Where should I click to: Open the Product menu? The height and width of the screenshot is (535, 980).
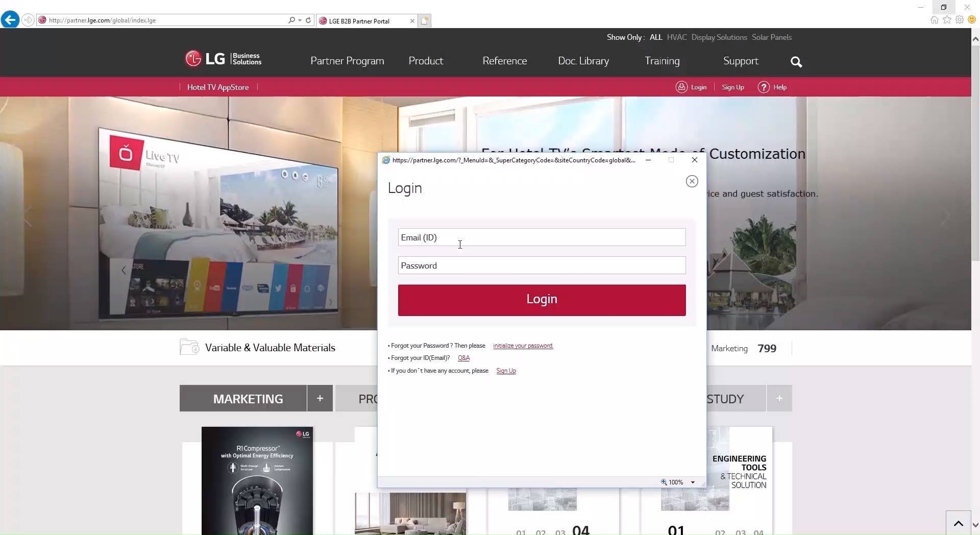tap(426, 61)
